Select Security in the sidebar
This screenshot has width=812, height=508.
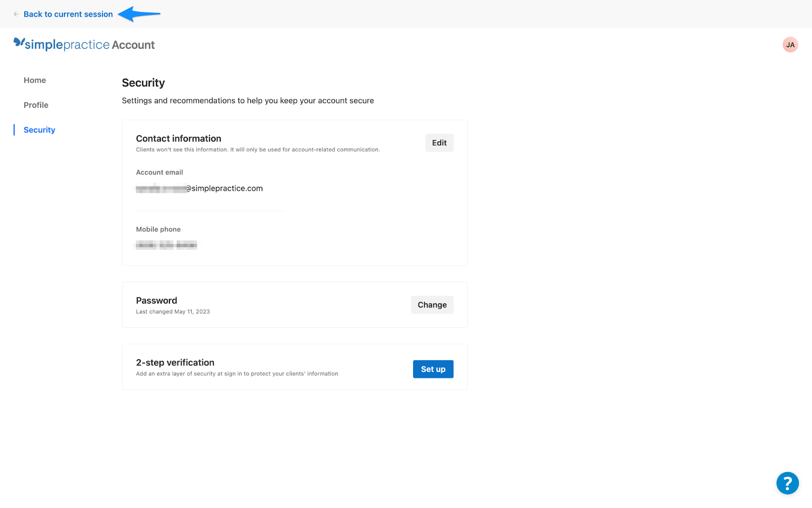(40, 130)
